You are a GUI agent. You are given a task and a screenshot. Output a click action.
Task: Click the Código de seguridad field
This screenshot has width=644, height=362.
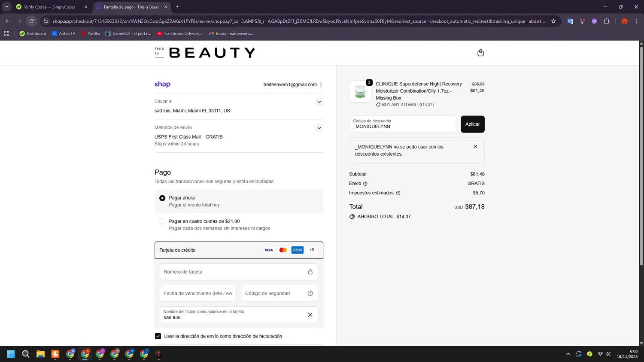[x=279, y=293]
